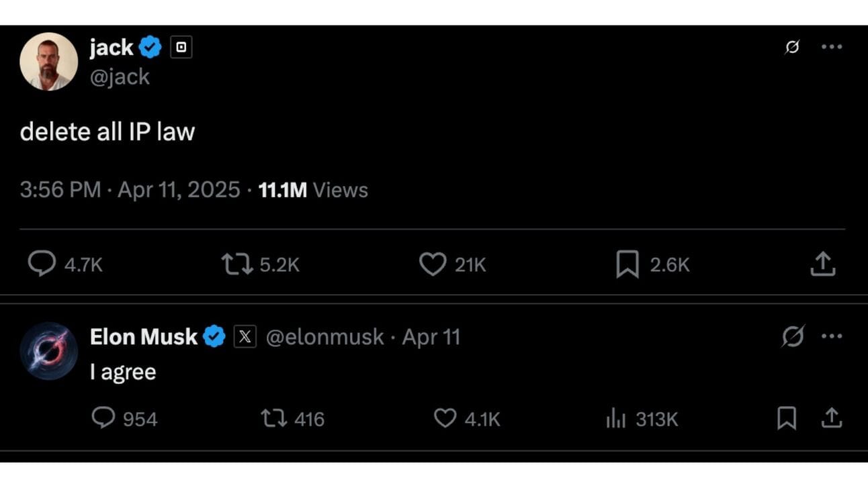Click the Apr 11 timestamp on Elon's reply
This screenshot has height=488, width=868.
[x=431, y=336]
